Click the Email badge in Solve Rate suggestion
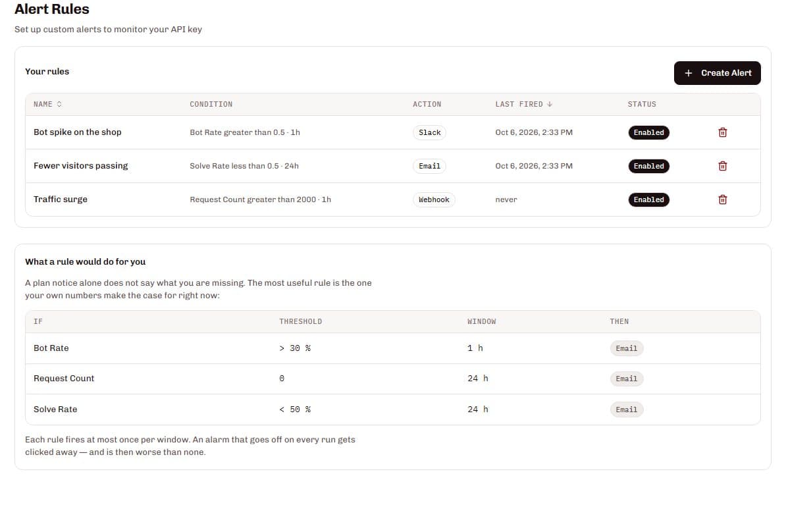Screen dimensions: 786x532 [627, 410]
